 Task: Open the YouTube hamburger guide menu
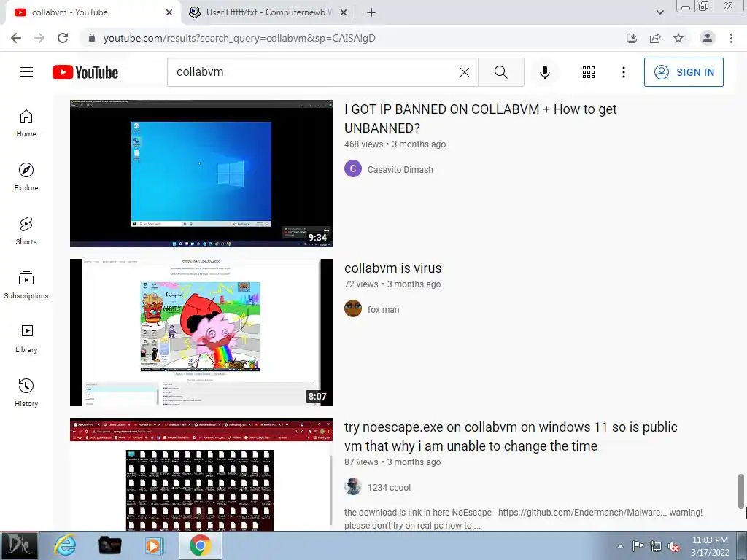(26, 72)
